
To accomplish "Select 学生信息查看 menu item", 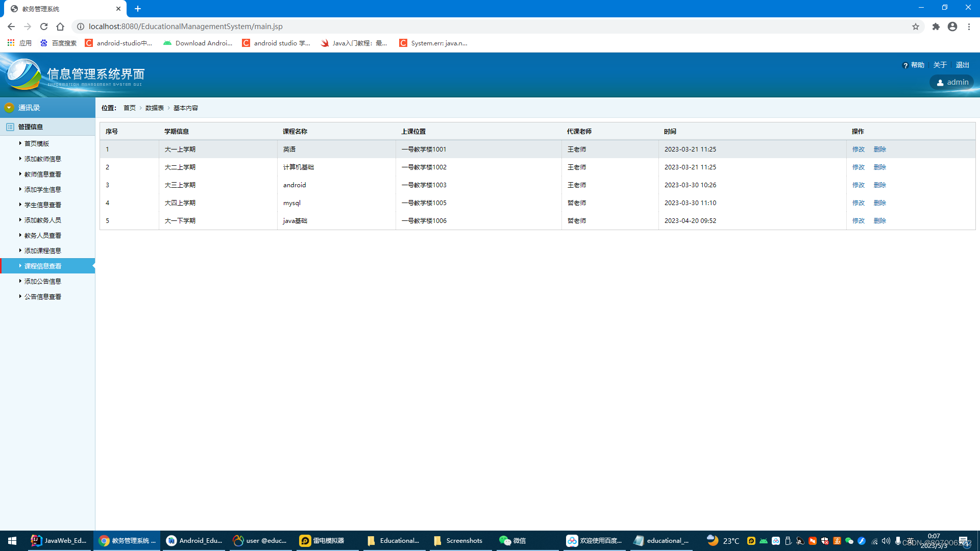I will (43, 205).
